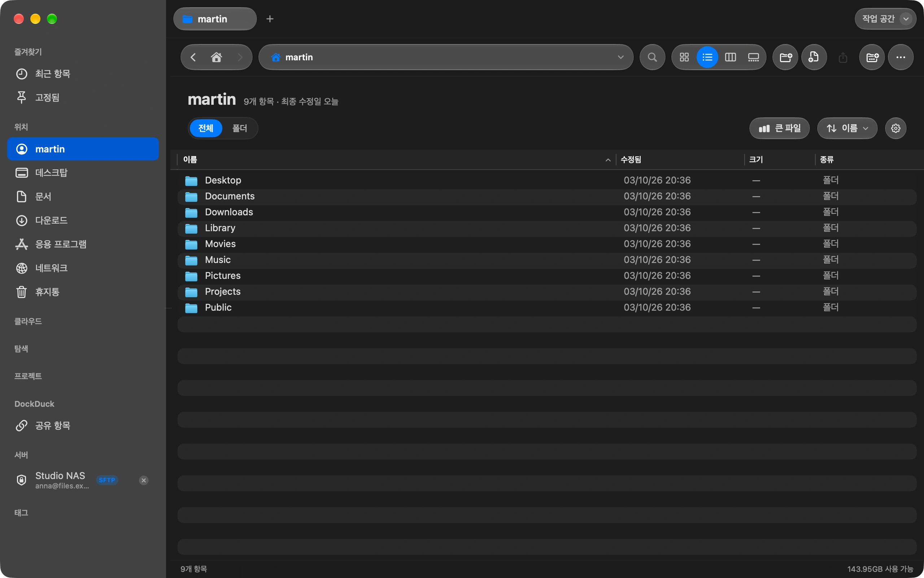Screen dimensions: 924x578
Task: Open 데스크탑 in the sidebar
Action: (x=83, y=173)
